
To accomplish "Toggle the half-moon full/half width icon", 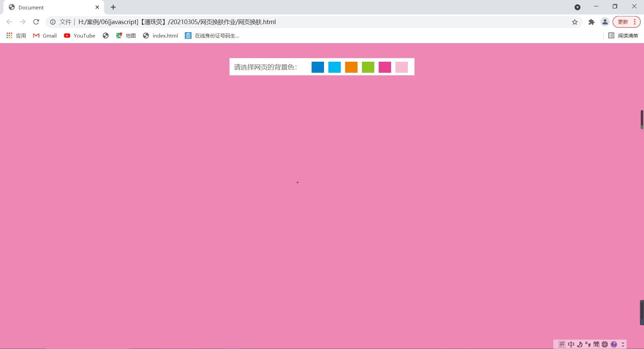I will (x=580, y=344).
